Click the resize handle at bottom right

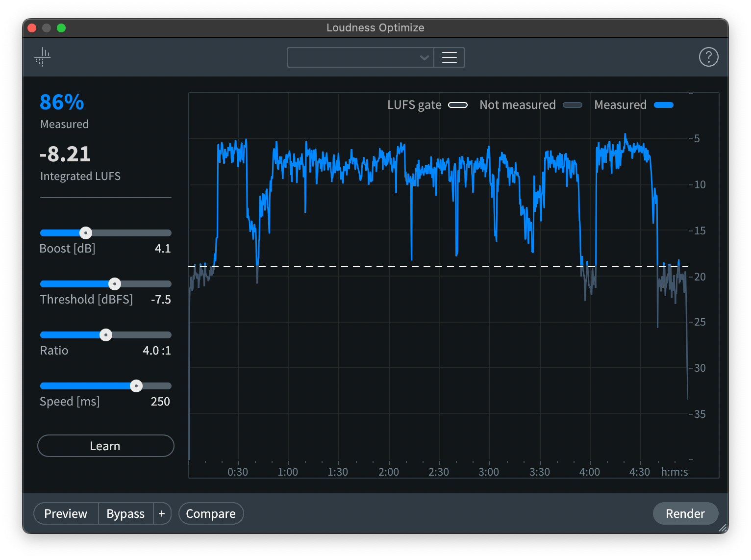tap(722, 528)
